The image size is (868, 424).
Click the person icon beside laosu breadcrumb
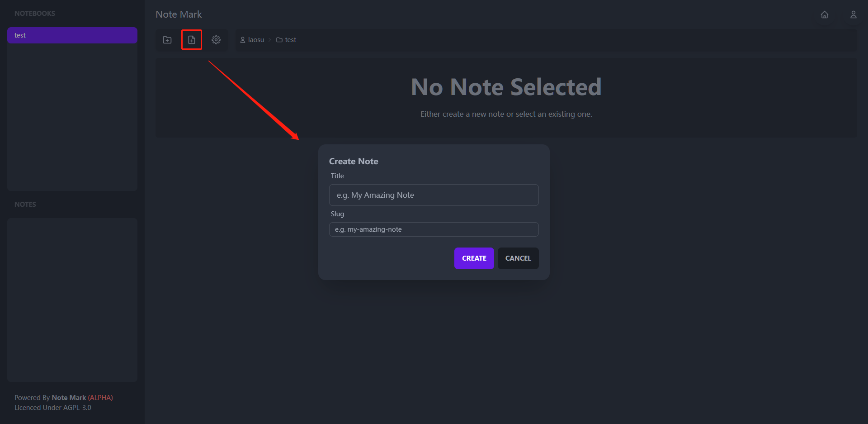242,40
